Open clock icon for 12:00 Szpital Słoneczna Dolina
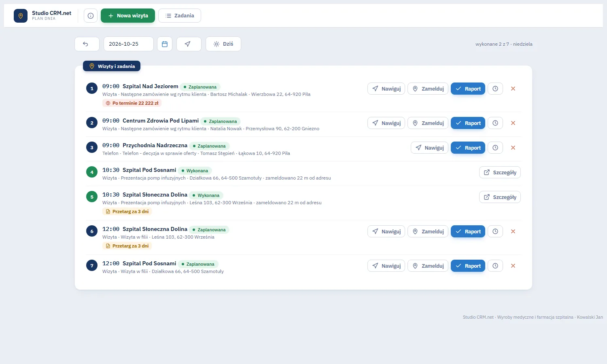The height and width of the screenshot is (364, 607). (x=495, y=231)
